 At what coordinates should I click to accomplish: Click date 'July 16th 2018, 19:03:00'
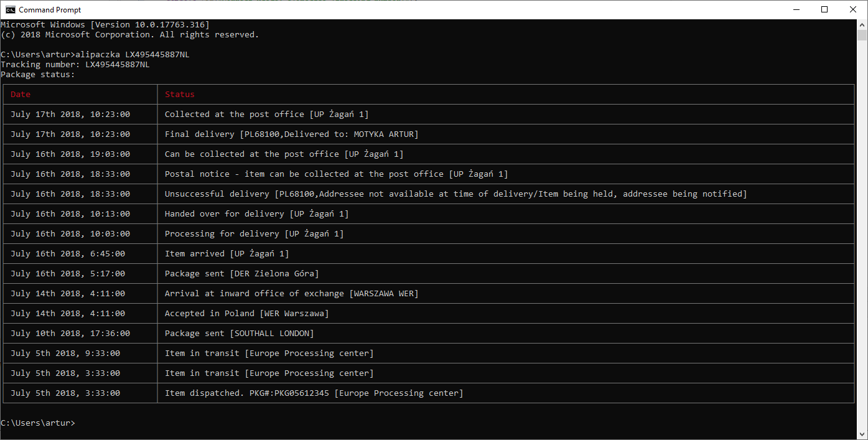pyautogui.click(x=70, y=154)
